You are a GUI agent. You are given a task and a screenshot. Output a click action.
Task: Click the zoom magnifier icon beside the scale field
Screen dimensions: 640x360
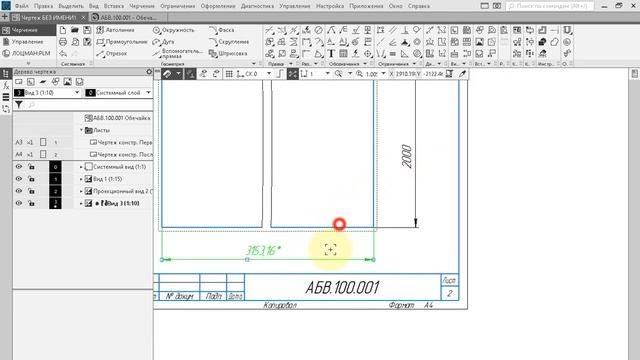tap(359, 74)
